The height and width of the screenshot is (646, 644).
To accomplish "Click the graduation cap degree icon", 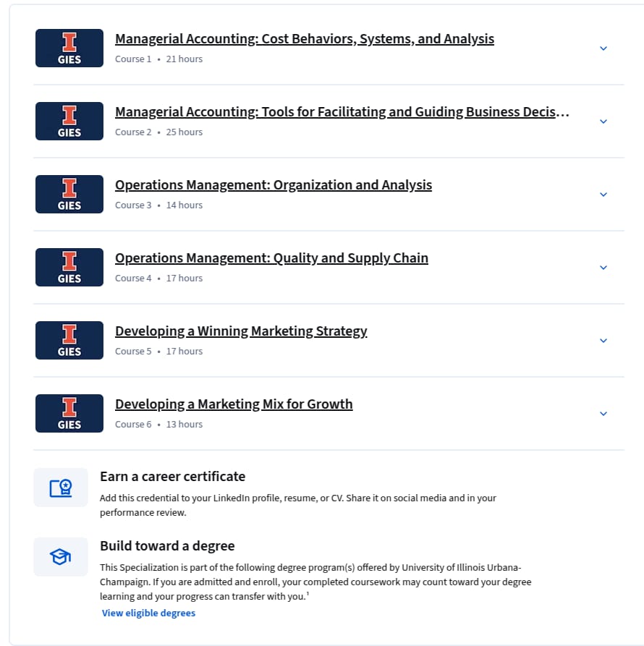I will coord(61,557).
